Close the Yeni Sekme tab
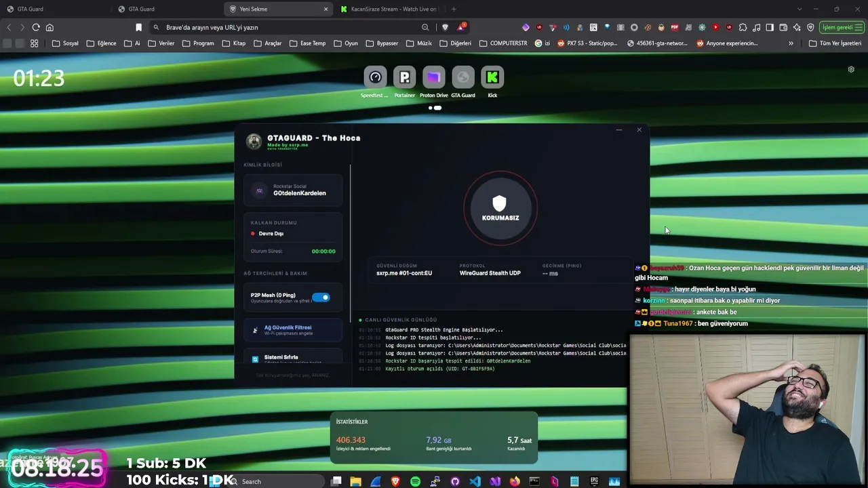 click(x=325, y=9)
